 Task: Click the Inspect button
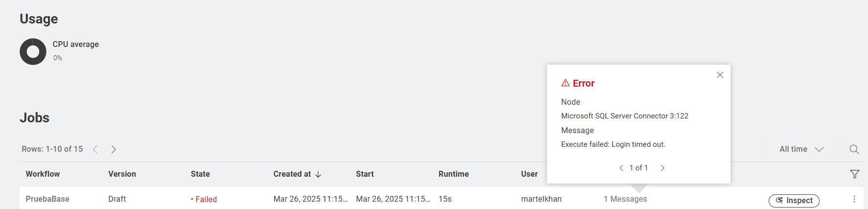click(x=794, y=201)
